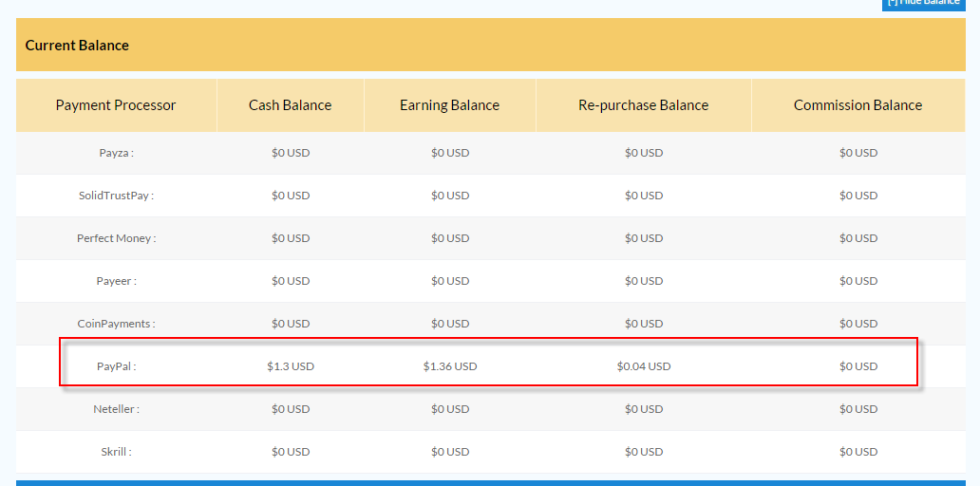Click the Commission Balance column header
The height and width of the screenshot is (486, 980).
tap(857, 105)
